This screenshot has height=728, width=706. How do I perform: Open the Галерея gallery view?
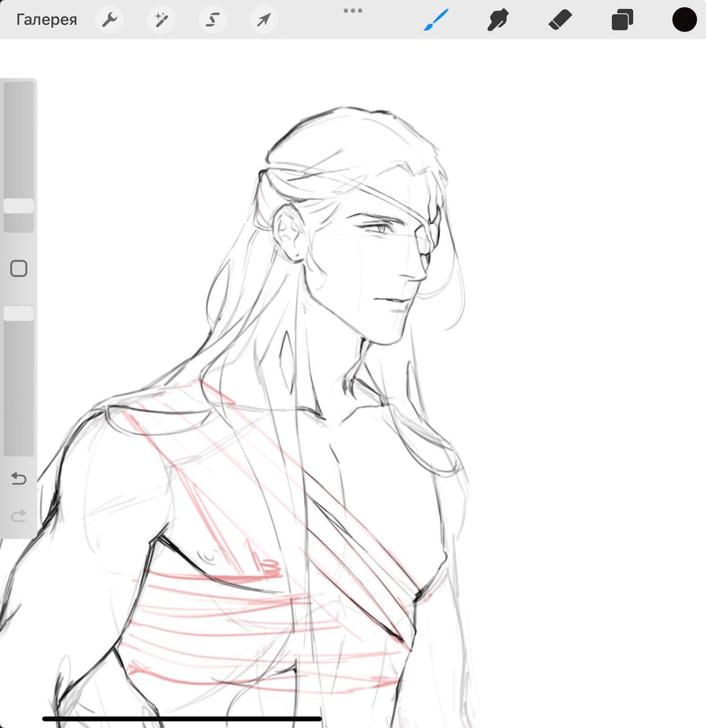click(x=47, y=20)
